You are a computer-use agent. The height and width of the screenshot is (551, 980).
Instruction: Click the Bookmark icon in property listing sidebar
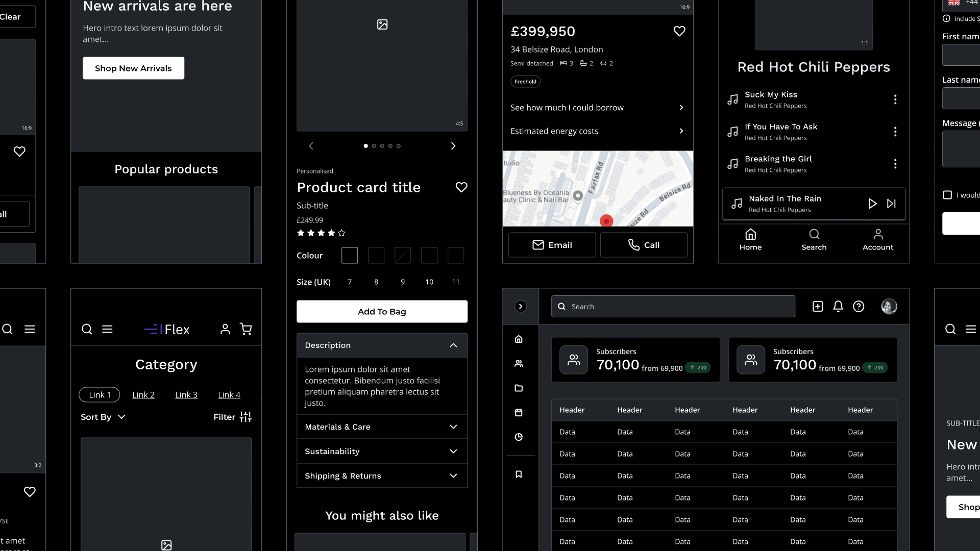519,474
